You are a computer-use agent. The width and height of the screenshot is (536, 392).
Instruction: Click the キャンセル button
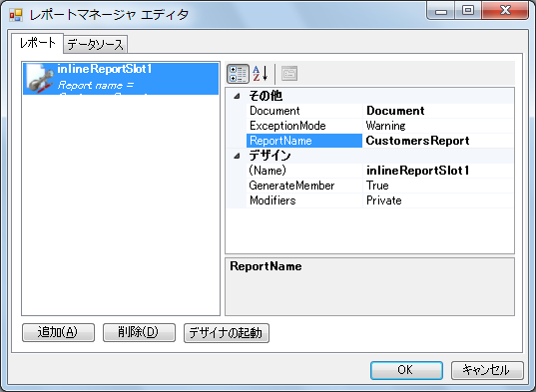pyautogui.click(x=487, y=370)
